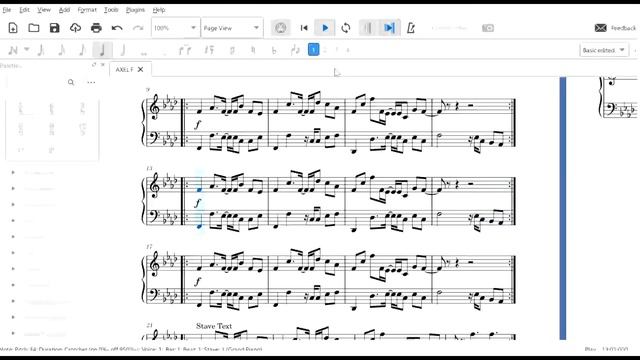Apply natural accidental from note toolbar
The image size is (640, 360).
(253, 50)
